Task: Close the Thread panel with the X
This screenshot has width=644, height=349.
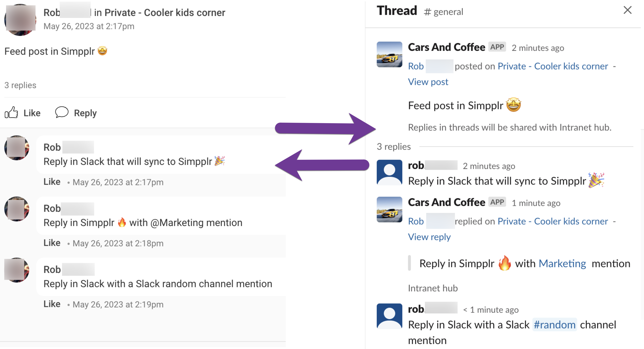Action: click(x=627, y=10)
